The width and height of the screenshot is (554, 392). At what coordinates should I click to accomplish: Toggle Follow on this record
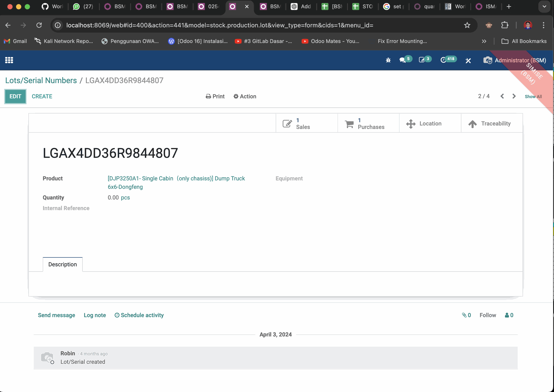pyautogui.click(x=488, y=315)
